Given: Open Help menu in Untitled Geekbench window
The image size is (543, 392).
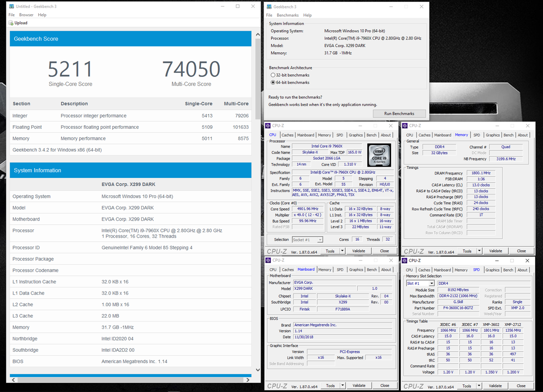Looking at the screenshot, I should coord(42,15).
